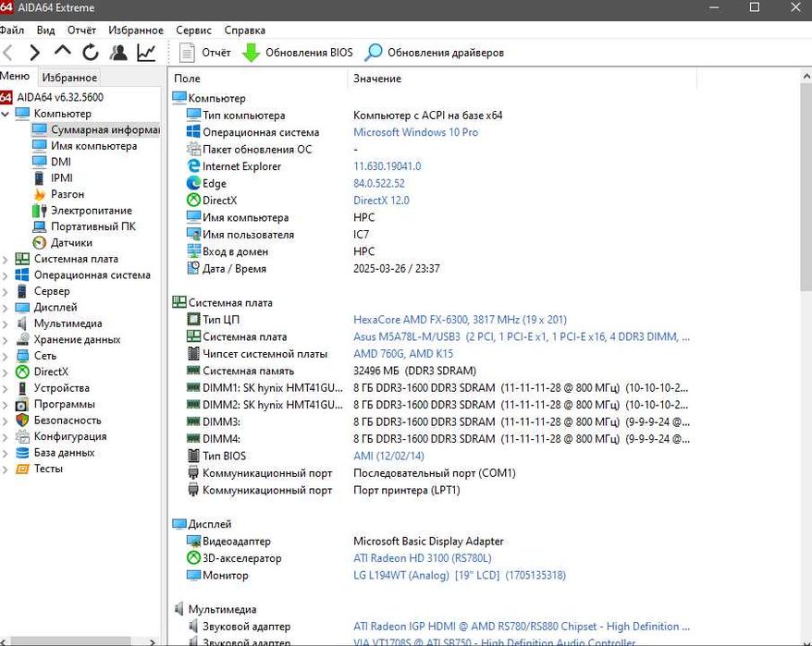The width and height of the screenshot is (812, 646).
Task: Open the Отчёт menu in the menu bar
Action: [81, 30]
